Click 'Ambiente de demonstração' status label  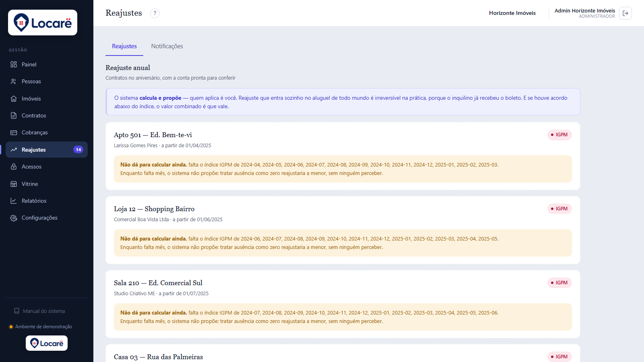coord(43,327)
